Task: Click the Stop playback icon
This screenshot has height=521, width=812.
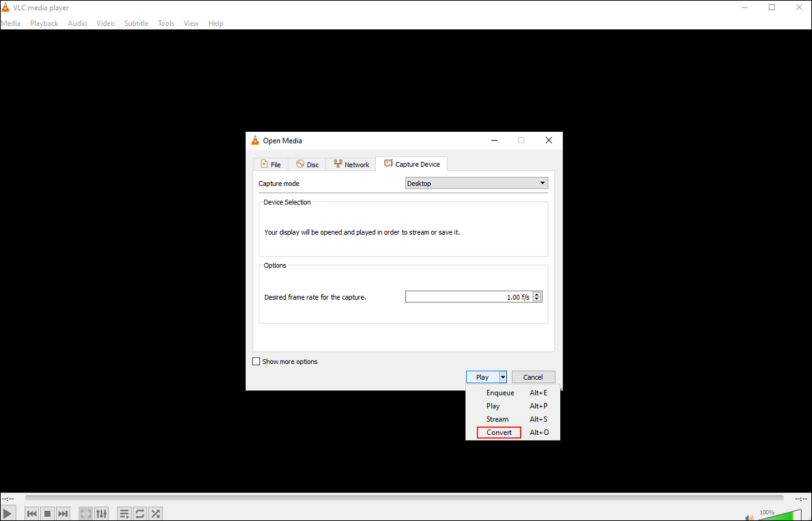Action: tap(47, 513)
